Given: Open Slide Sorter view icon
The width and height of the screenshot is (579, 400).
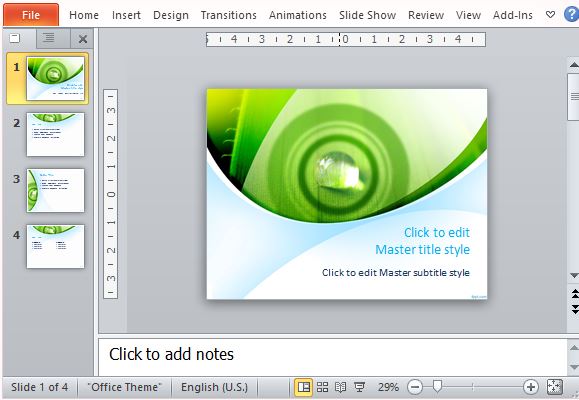Looking at the screenshot, I should pos(322,387).
